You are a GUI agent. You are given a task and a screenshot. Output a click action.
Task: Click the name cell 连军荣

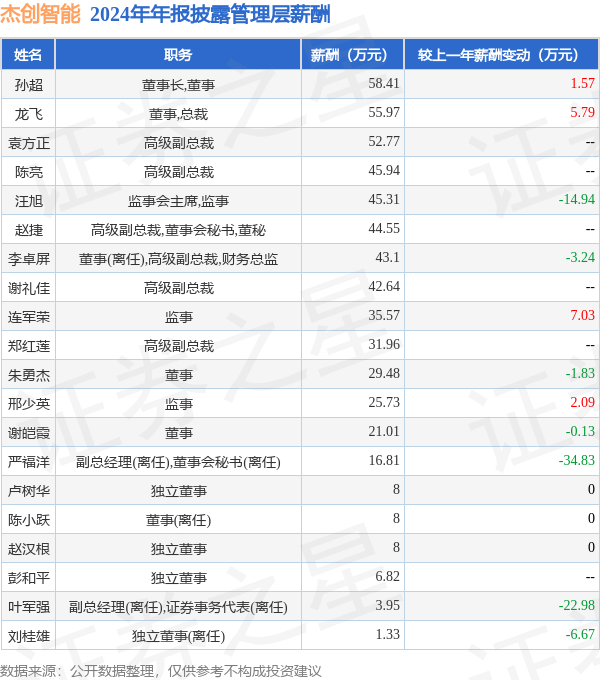[x=29, y=317]
